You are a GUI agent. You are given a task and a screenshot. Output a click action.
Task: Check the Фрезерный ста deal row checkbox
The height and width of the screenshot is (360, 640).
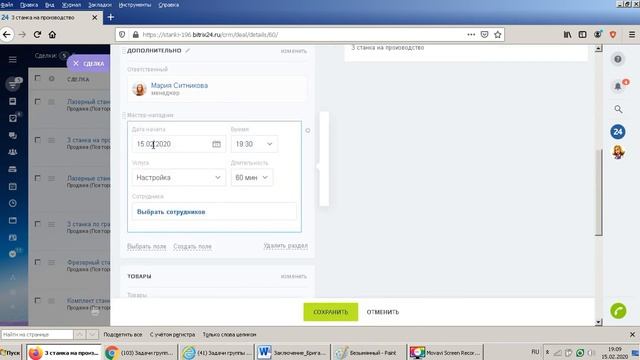click(38, 262)
